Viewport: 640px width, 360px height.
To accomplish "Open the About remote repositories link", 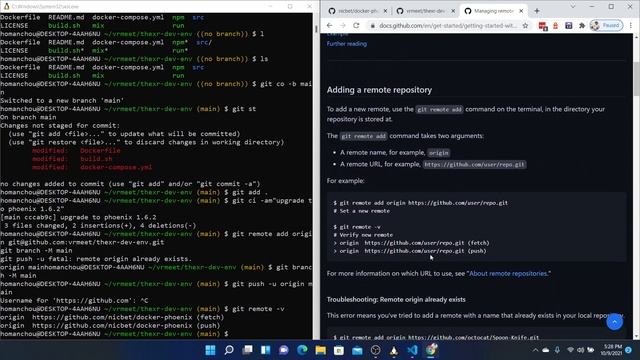I will click(x=508, y=273).
